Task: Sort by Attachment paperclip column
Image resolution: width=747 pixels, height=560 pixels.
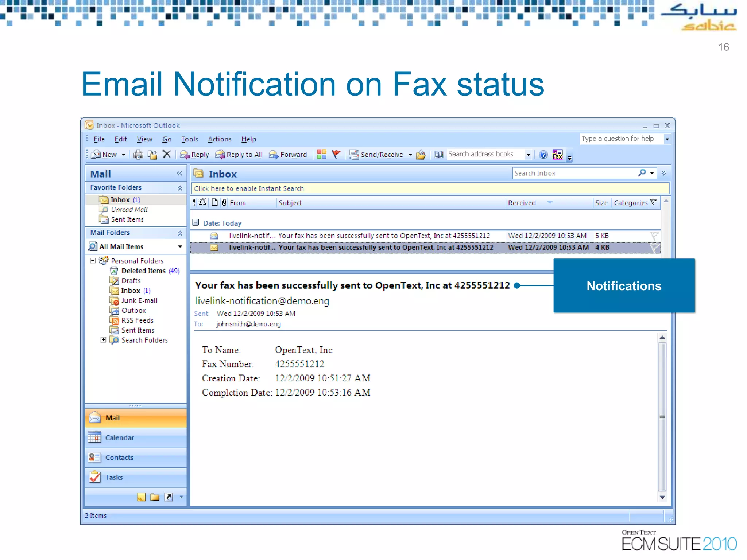Action: [224, 202]
